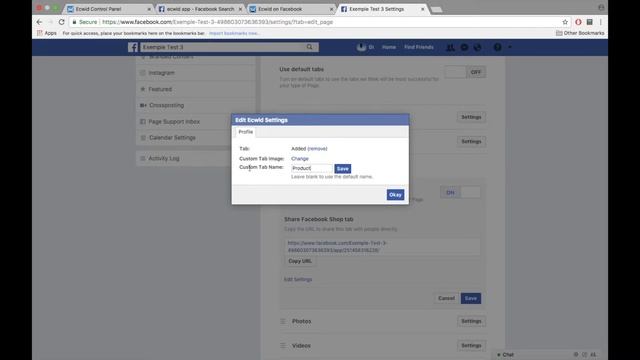This screenshot has width=640, height=360.
Task: Click the chat settings gear icon
Action: 576,355
